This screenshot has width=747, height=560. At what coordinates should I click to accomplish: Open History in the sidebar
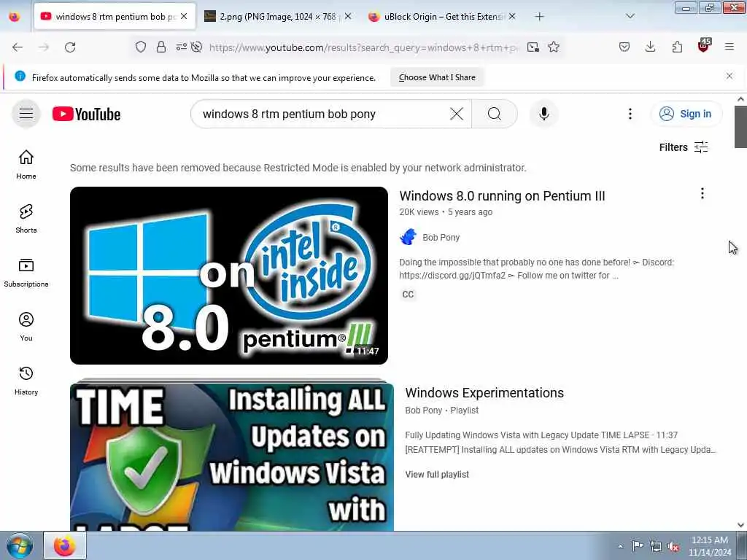pos(26,381)
